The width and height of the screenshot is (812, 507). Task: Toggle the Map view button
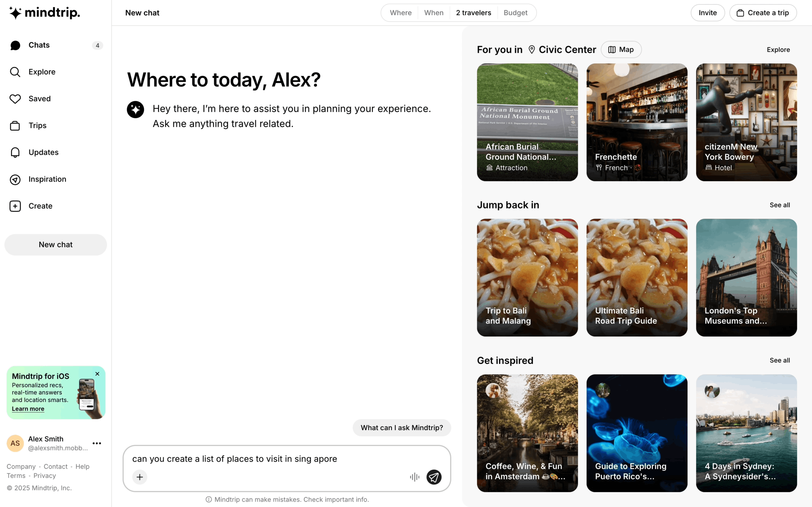click(x=621, y=50)
